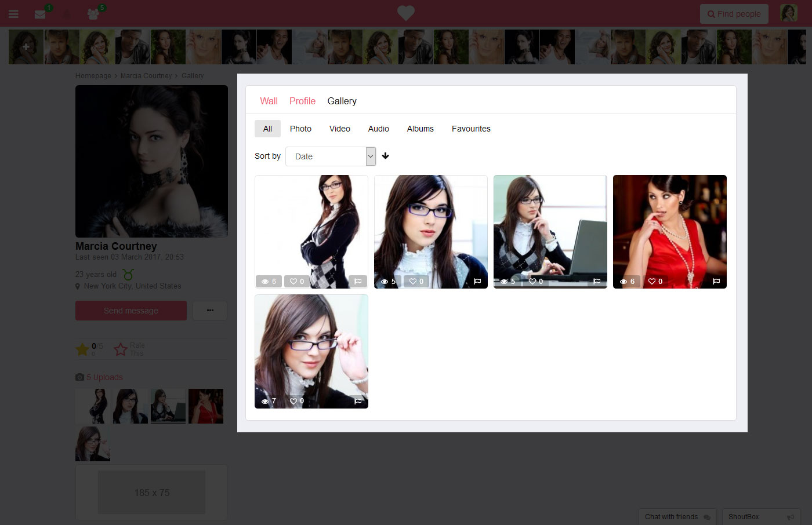The image size is (812, 525).
Task: Switch to the Profile tab
Action: [302, 101]
